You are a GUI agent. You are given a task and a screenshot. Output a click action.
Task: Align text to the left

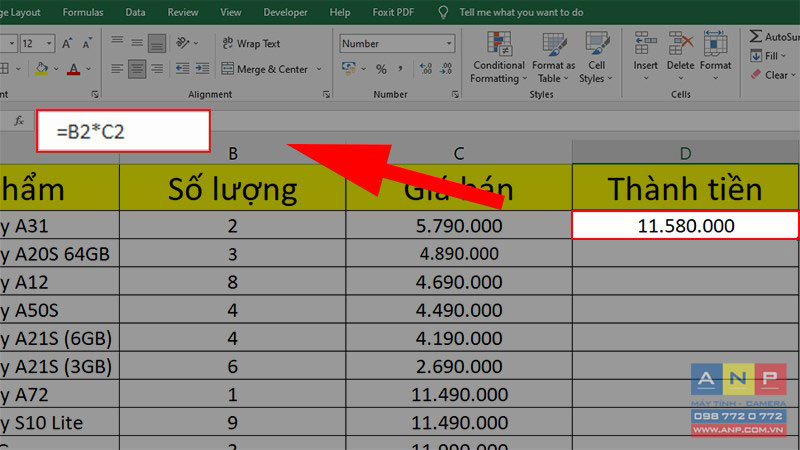pos(117,69)
